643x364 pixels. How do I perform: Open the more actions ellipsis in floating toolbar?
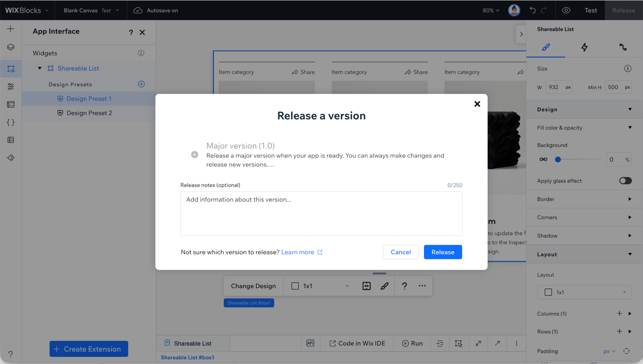[x=422, y=286]
